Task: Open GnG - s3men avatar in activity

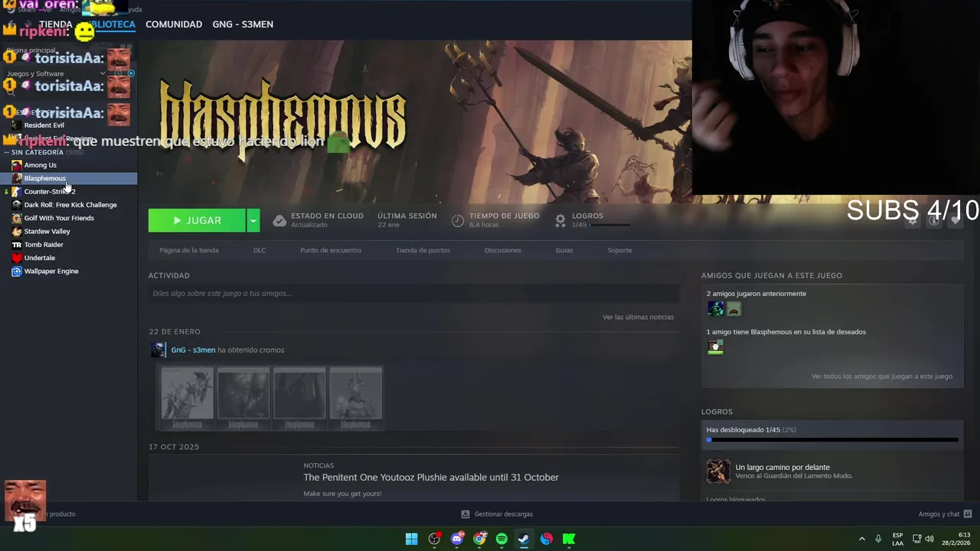Action: pos(158,350)
